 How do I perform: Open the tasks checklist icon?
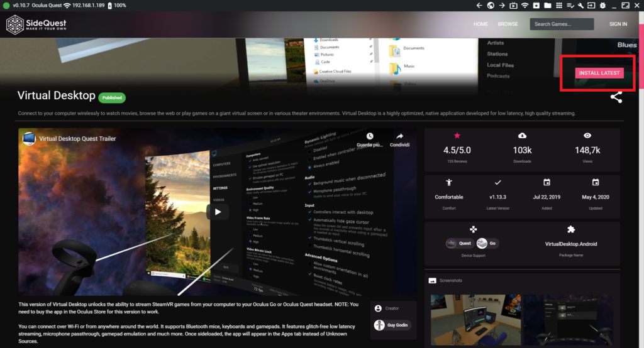tap(570, 6)
